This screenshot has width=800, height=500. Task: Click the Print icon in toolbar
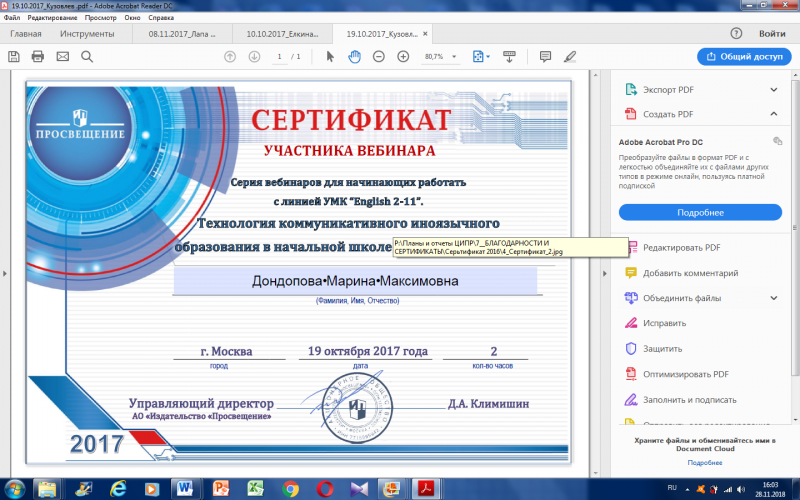tap(38, 57)
